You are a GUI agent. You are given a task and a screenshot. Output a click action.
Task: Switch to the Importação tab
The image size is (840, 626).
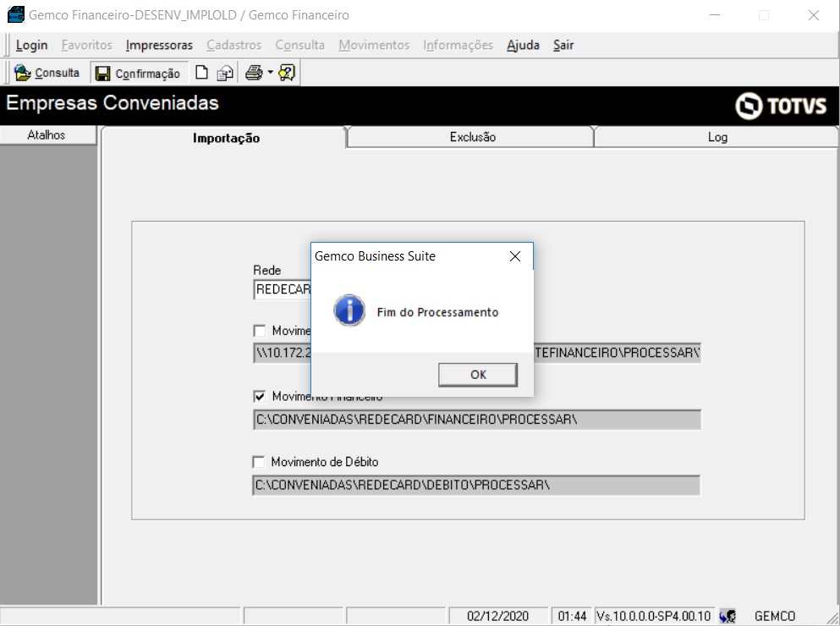click(226, 138)
